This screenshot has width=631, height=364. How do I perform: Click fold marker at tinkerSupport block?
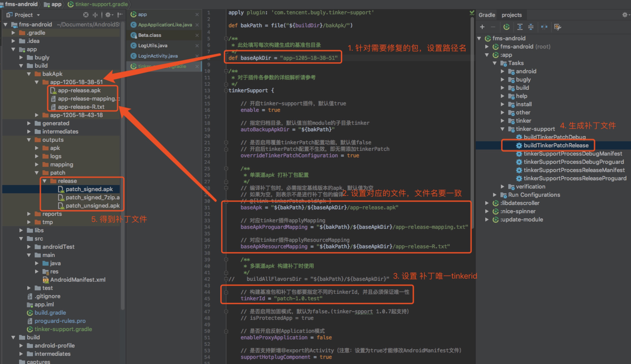[x=226, y=91]
